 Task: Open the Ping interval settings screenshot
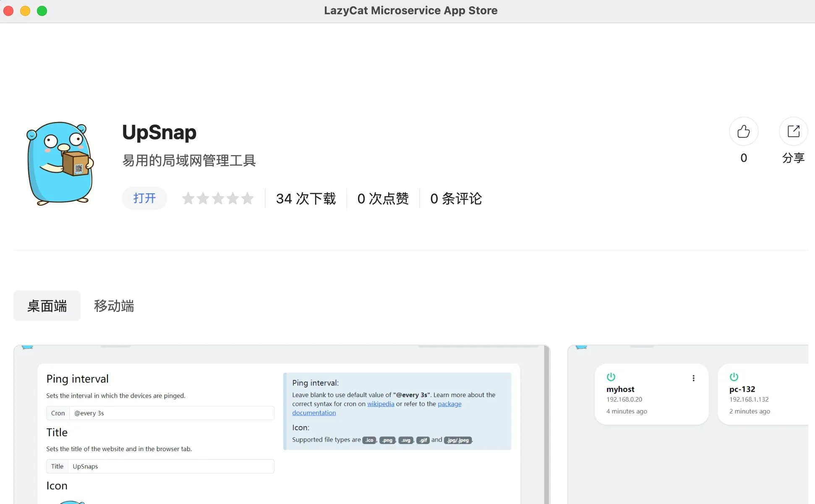[282, 424]
